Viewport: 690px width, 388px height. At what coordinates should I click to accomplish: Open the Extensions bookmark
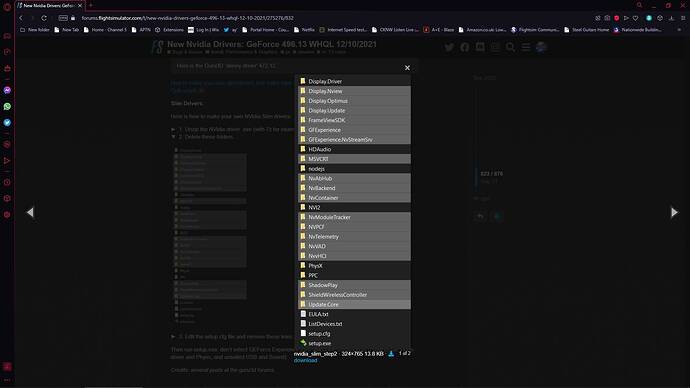pos(169,30)
